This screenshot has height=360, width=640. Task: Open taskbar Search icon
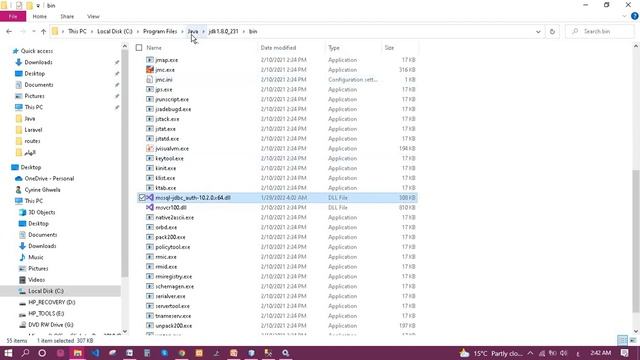click(x=25, y=353)
